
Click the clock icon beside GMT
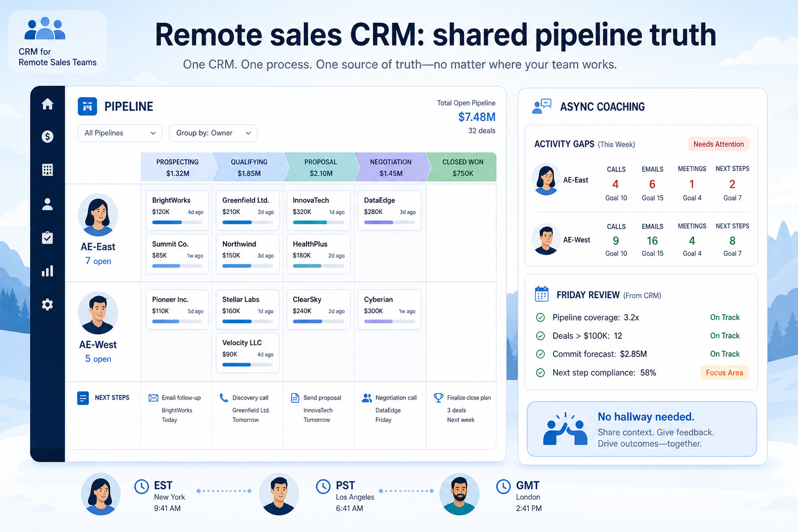(x=503, y=486)
